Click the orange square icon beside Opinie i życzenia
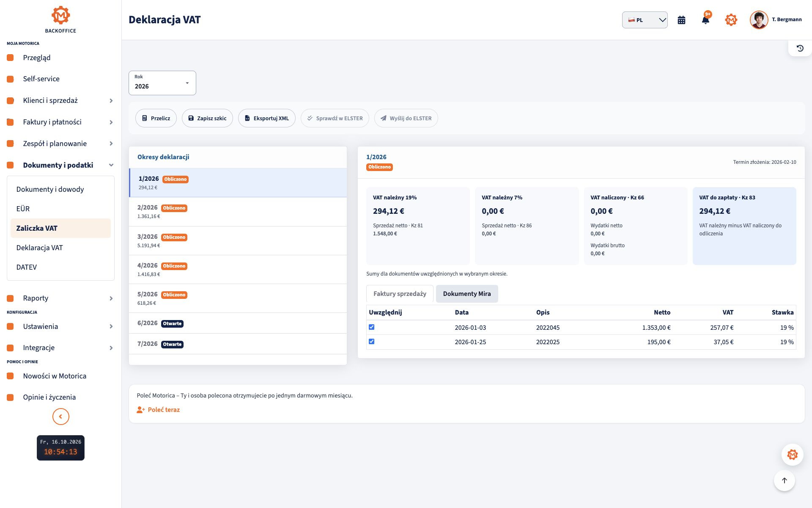812x508 pixels. tap(11, 397)
